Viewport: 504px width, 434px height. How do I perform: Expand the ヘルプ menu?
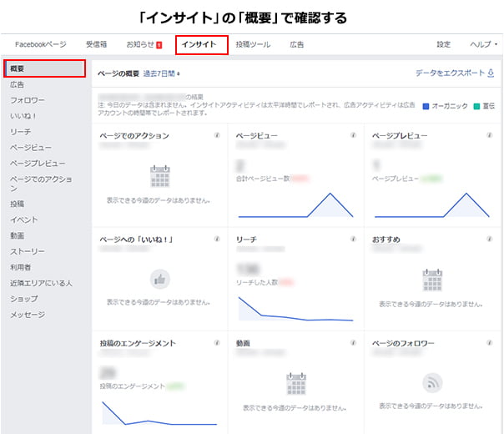click(x=483, y=43)
